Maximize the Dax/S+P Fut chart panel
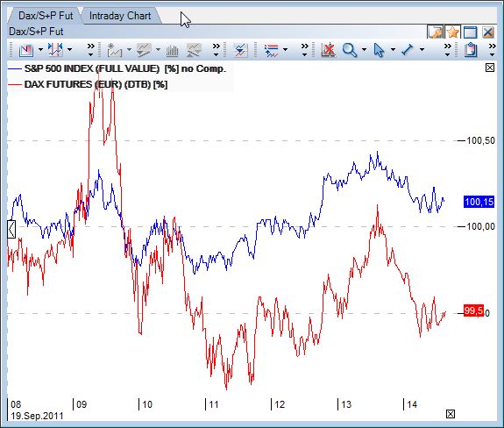The width and height of the screenshot is (504, 428). (x=470, y=32)
